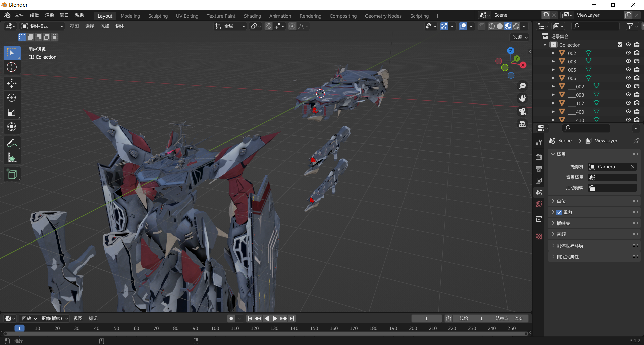Viewport: 644px width, 345px height.
Task: Toggle X-ray transparency button
Action: (x=481, y=26)
